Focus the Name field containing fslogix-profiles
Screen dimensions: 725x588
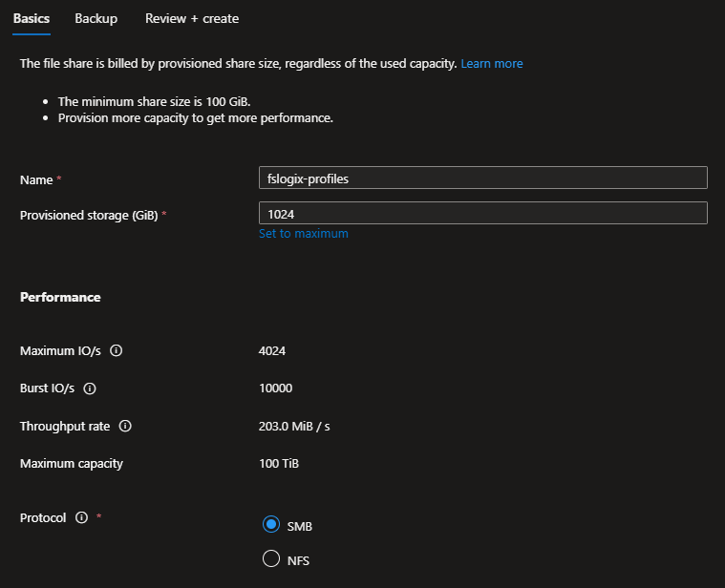(482, 178)
